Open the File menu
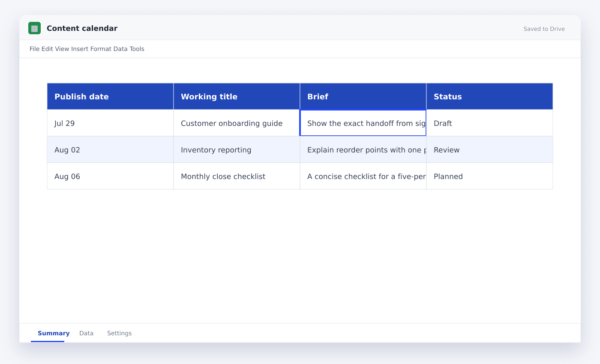This screenshot has height=364, width=600. (35, 49)
